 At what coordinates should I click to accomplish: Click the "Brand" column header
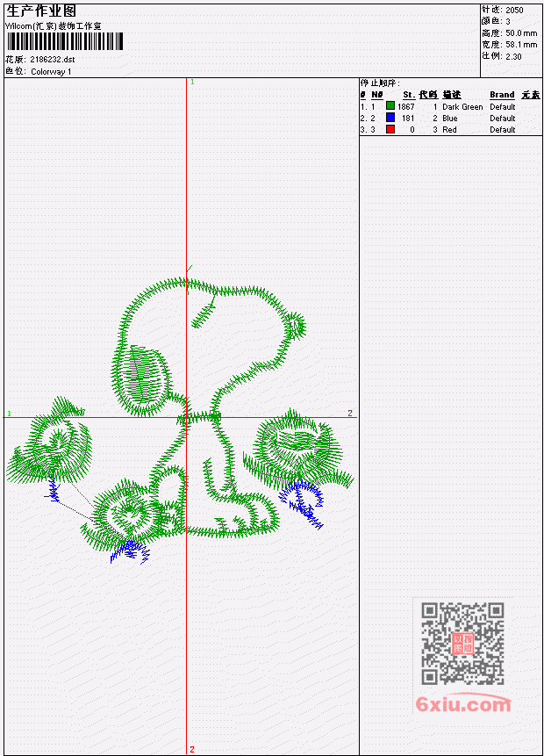tap(502, 95)
